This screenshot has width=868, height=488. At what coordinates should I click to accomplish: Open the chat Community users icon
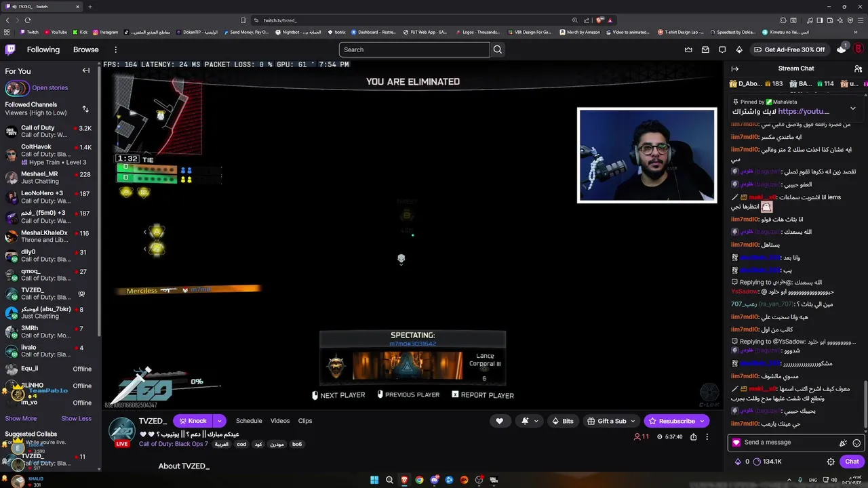(858, 68)
